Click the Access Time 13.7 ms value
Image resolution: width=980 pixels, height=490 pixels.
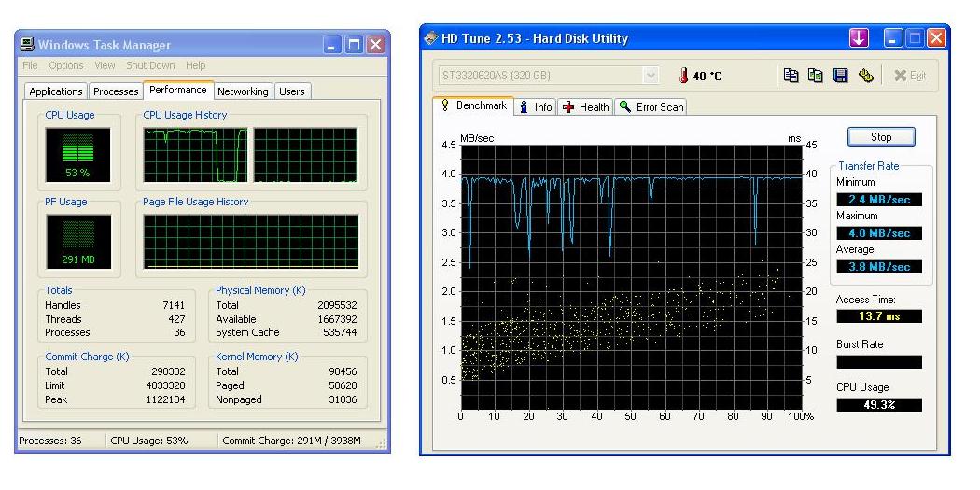coord(879,316)
